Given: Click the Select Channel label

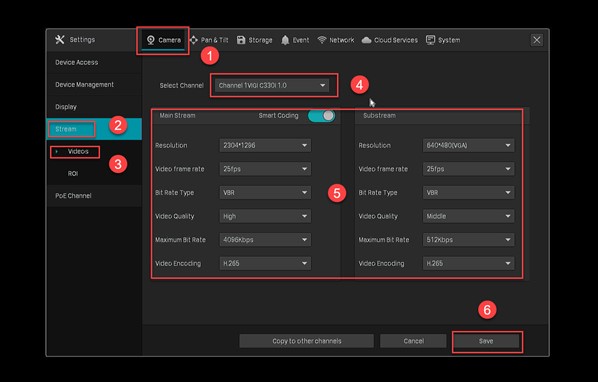Looking at the screenshot, I should tap(182, 85).
